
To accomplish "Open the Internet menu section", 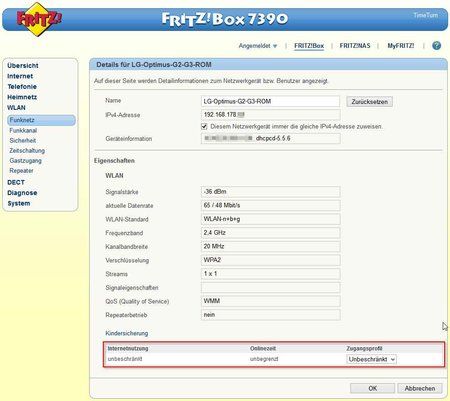I will click(x=20, y=76).
